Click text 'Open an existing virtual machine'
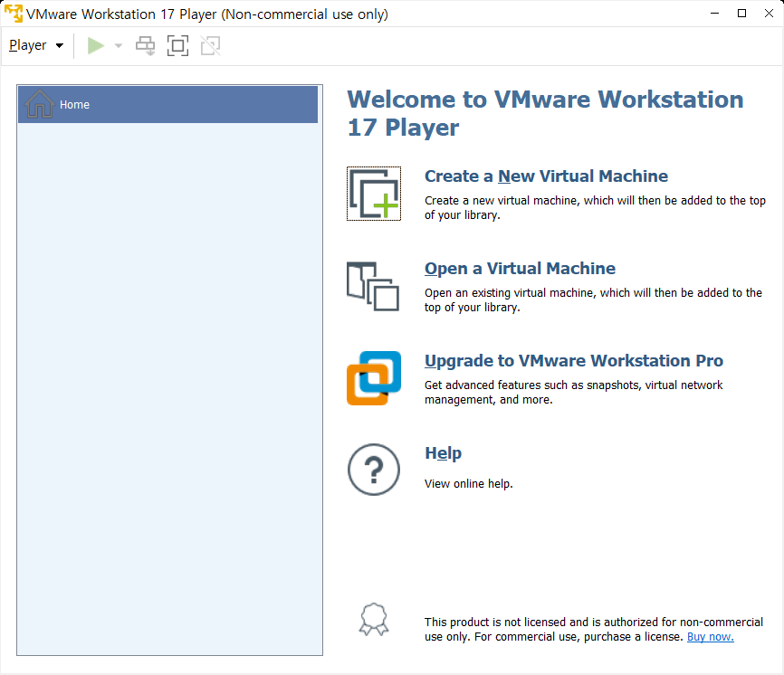The image size is (784, 675). tap(510, 293)
